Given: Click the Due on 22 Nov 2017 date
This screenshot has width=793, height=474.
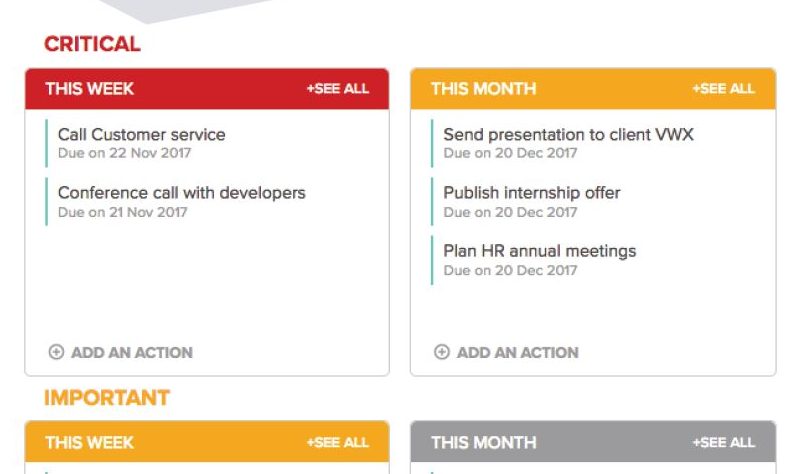Looking at the screenshot, I should click(124, 153).
